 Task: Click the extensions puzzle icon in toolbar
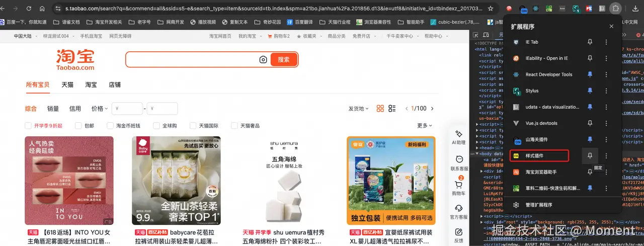tap(615, 9)
